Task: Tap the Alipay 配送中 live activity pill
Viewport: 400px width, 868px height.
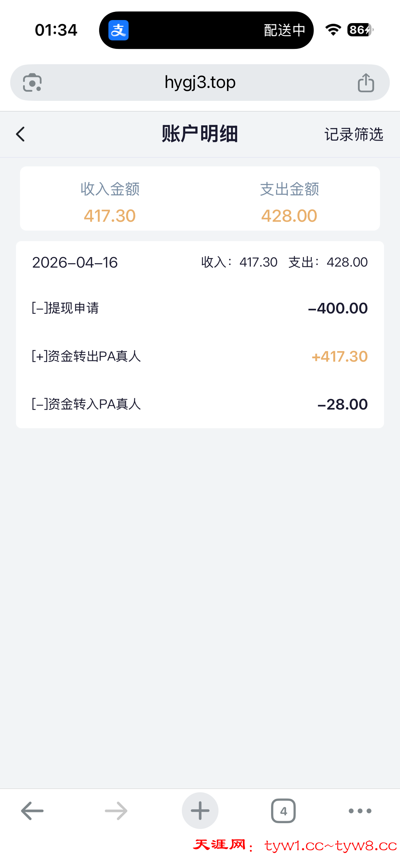Action: (206, 30)
